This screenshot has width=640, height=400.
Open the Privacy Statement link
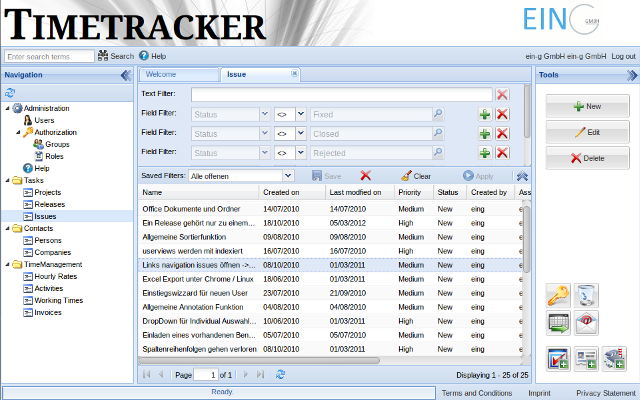coord(604,392)
